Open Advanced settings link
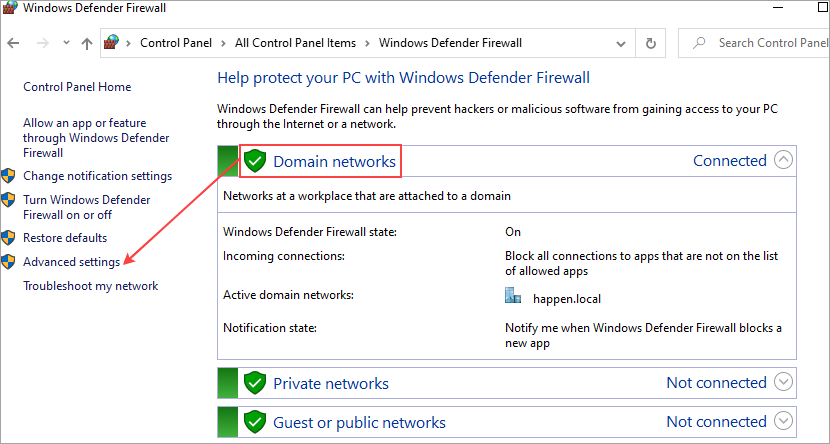The width and height of the screenshot is (830, 444). (x=71, y=262)
